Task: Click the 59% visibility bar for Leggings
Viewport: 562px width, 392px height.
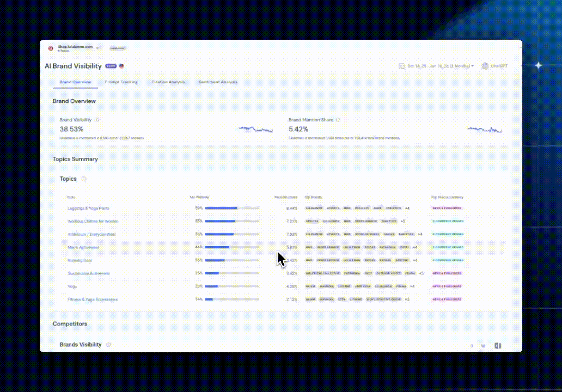Action: click(x=232, y=208)
